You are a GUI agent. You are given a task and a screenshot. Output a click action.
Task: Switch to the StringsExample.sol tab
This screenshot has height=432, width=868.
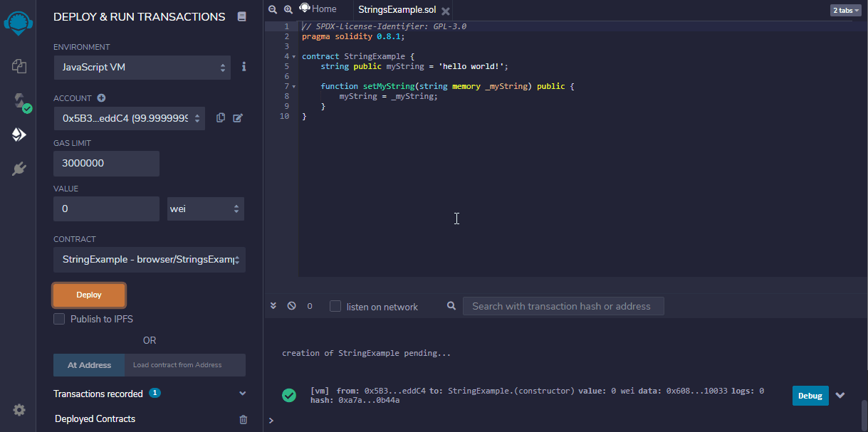[x=397, y=11]
